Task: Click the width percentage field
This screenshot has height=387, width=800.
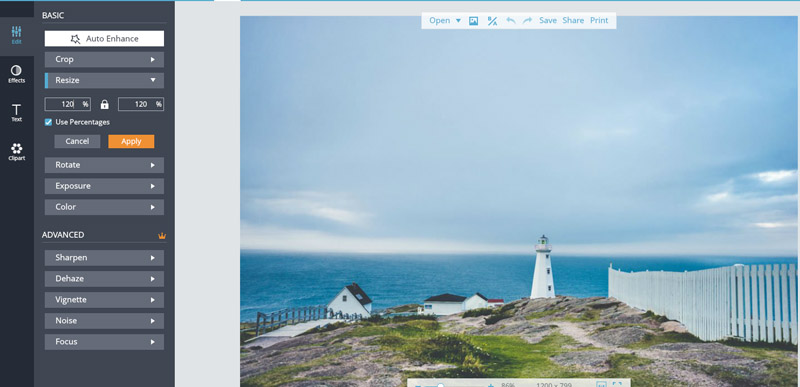Action: pos(67,104)
